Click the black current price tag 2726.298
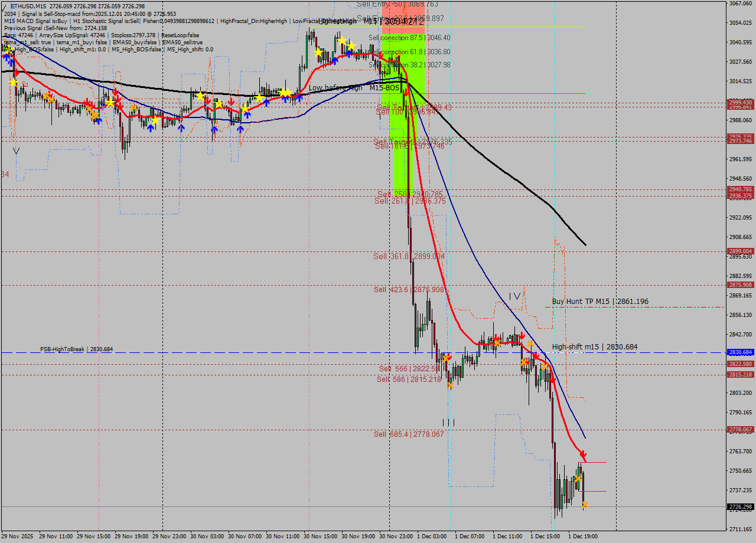 click(740, 507)
